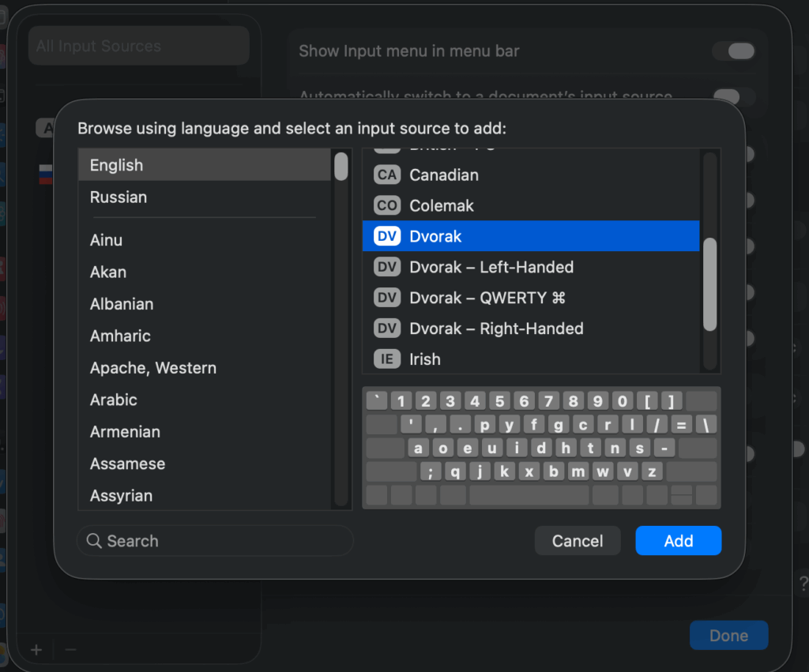This screenshot has height=672, width=809.
Task: Click the IE badge icon beside Irish
Action: click(x=387, y=360)
